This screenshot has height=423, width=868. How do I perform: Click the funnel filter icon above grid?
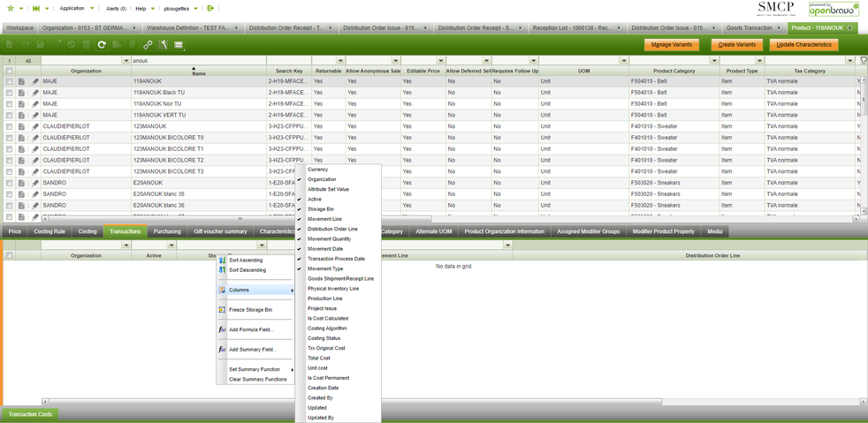(x=863, y=61)
